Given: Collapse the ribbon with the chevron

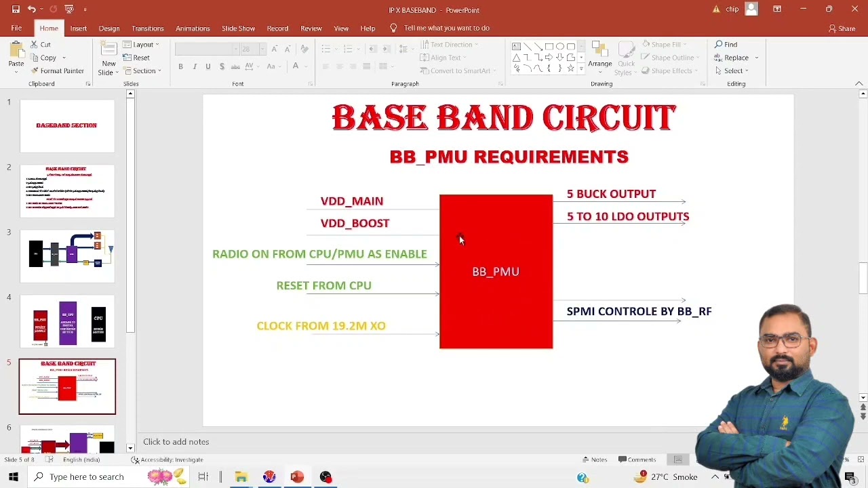Looking at the screenshot, I should [x=859, y=83].
